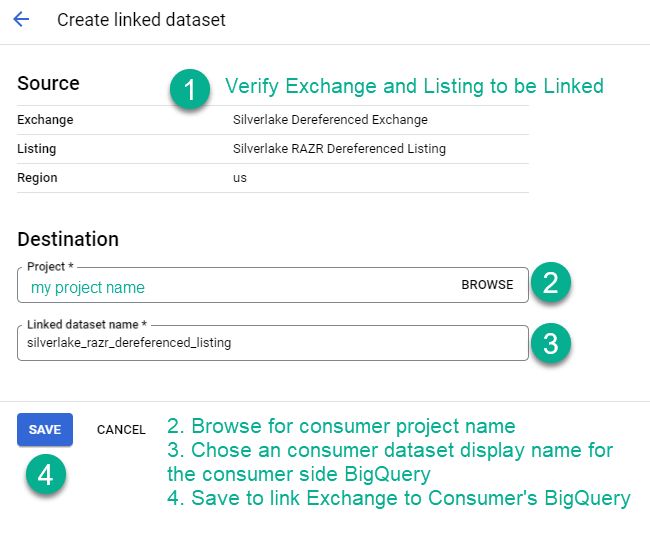650x542 pixels.
Task: Select the Silverlake RAZR Dereferenced Listing value
Action: [339, 149]
